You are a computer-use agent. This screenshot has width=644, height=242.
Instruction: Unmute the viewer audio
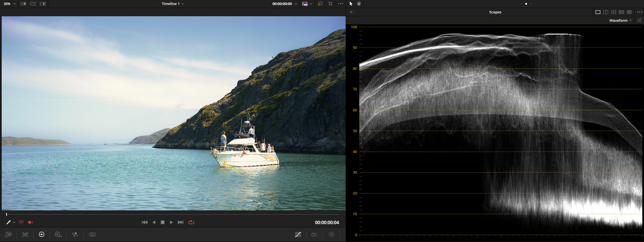(x=31, y=222)
